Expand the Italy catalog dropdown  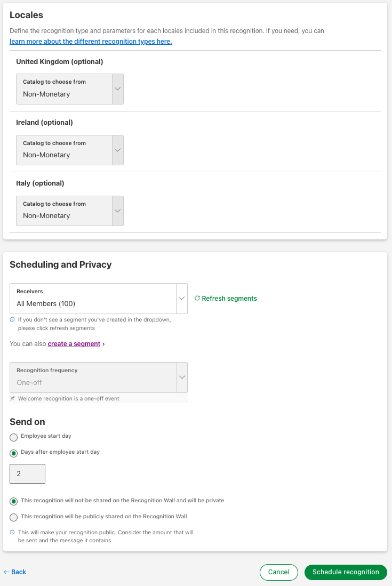click(70, 211)
